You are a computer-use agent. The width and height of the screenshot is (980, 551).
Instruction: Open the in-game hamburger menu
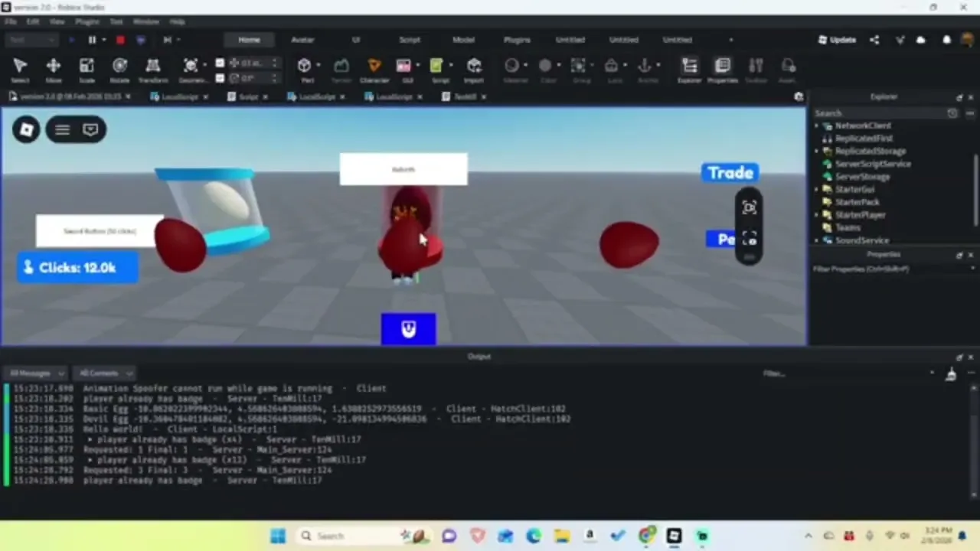62,129
